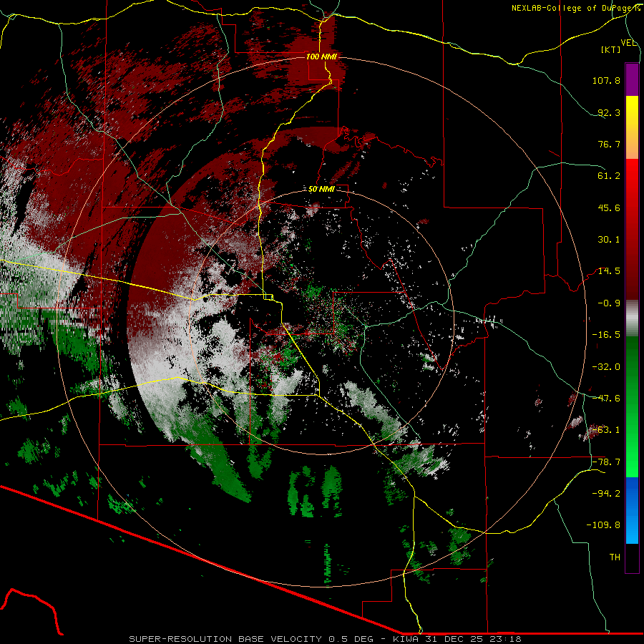Click the 92.3 value on the velocity scale

coord(609,112)
